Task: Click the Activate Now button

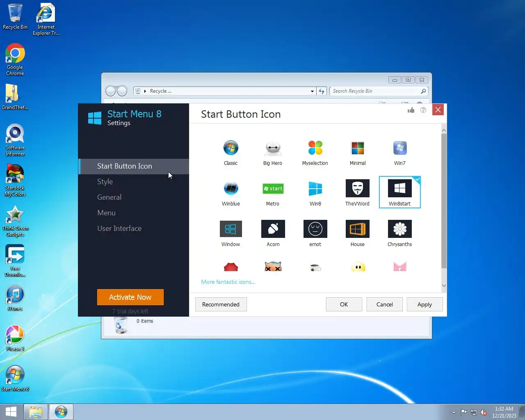Action: 130,297
